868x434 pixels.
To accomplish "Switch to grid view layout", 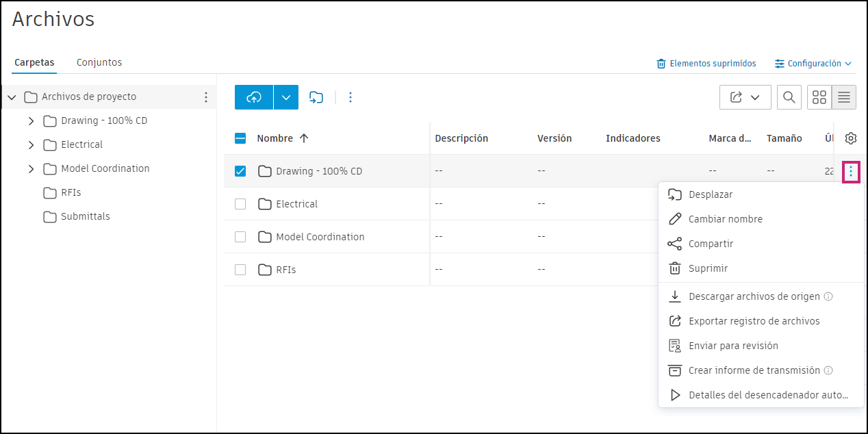I will click(819, 97).
